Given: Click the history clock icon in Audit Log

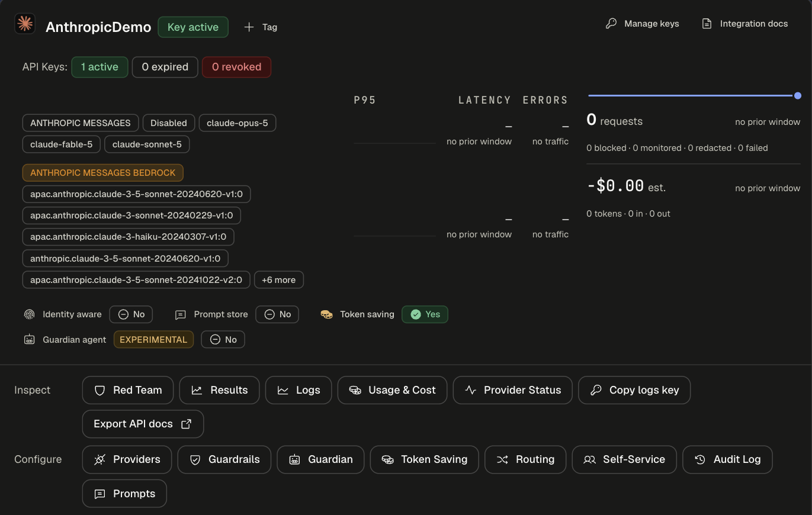Looking at the screenshot, I should click(700, 459).
